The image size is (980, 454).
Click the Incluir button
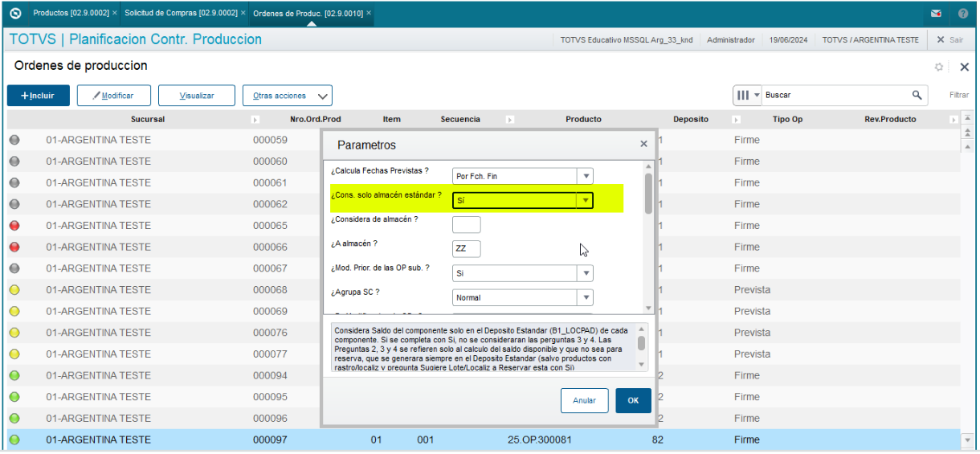(x=39, y=96)
